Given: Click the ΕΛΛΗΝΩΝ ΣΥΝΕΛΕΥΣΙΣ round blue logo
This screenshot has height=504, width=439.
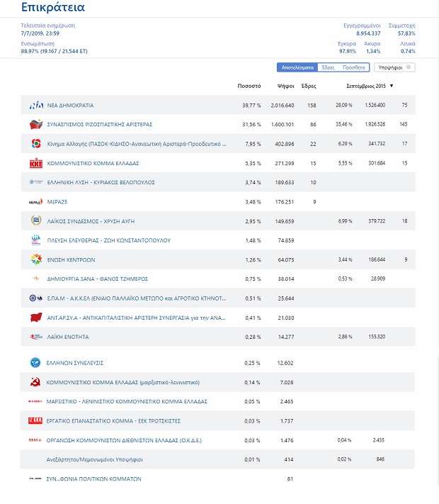Looking at the screenshot, I should point(36,363).
